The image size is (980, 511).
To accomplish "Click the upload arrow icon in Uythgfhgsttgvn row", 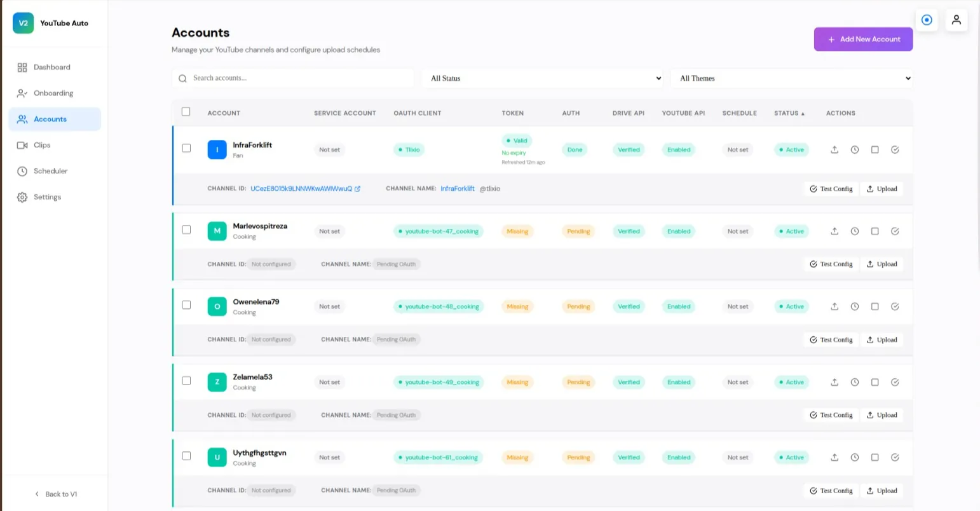I will pos(834,458).
